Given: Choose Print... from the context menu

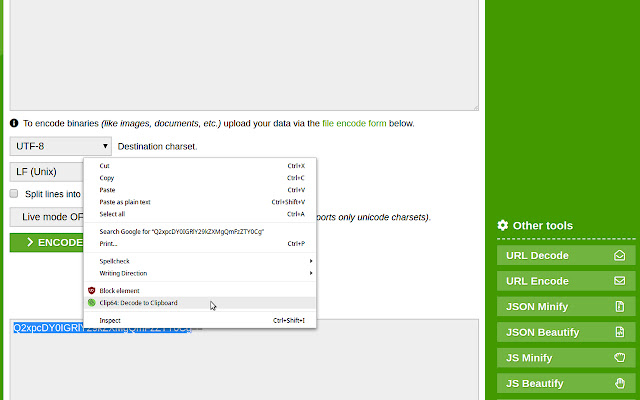Looking at the screenshot, I should pyautogui.click(x=200, y=244).
